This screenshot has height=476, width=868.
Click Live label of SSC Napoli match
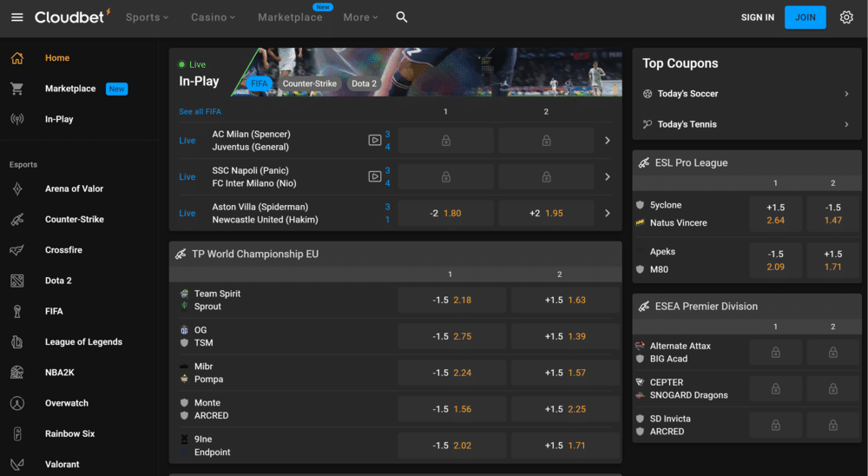coord(187,177)
